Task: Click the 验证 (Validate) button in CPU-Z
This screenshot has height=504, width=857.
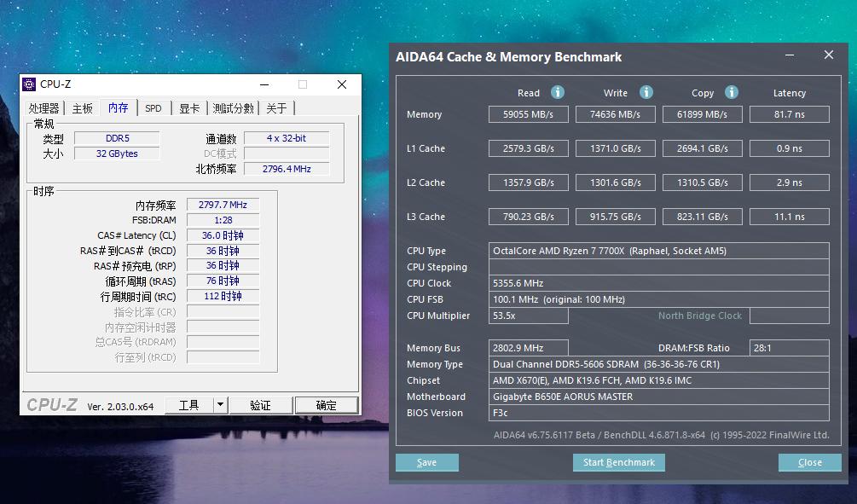Action: (260, 404)
